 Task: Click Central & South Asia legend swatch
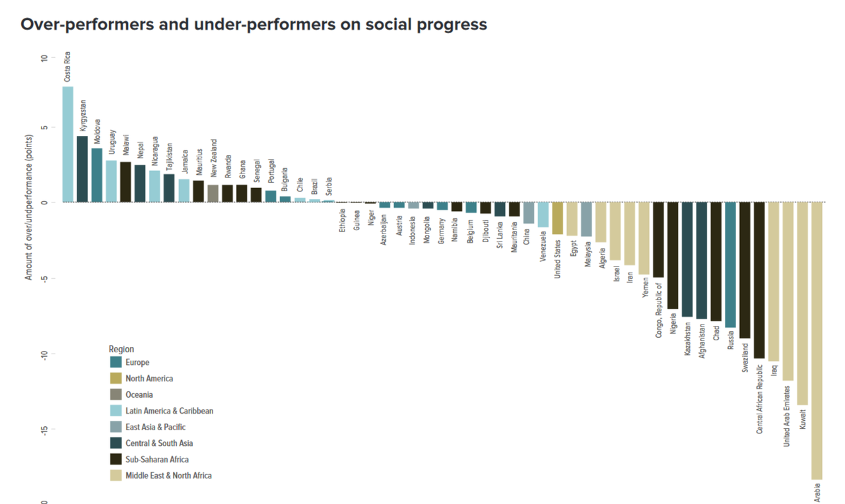coord(116,443)
